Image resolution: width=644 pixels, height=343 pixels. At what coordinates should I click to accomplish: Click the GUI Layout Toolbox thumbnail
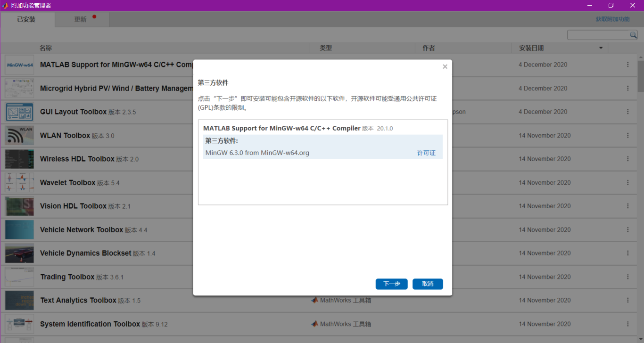19,112
